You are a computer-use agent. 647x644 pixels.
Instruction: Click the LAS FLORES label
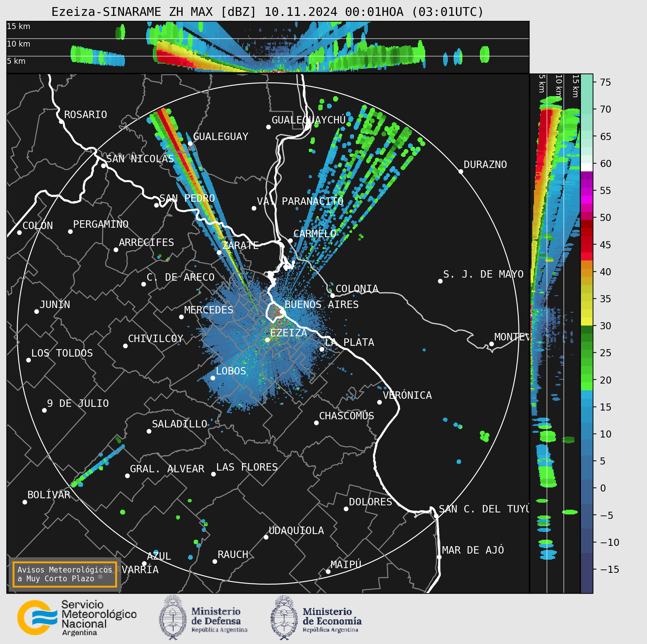click(247, 467)
